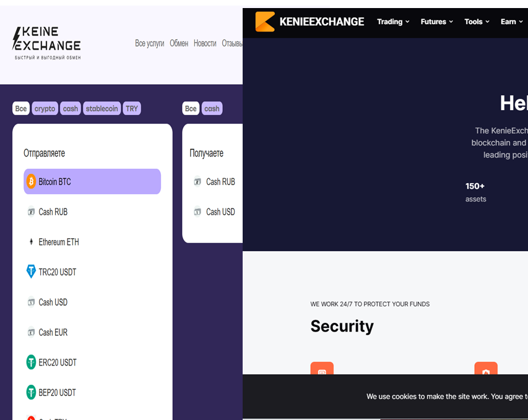Click the second orange Security shield icon
This screenshot has height=420, width=528.
click(486, 368)
